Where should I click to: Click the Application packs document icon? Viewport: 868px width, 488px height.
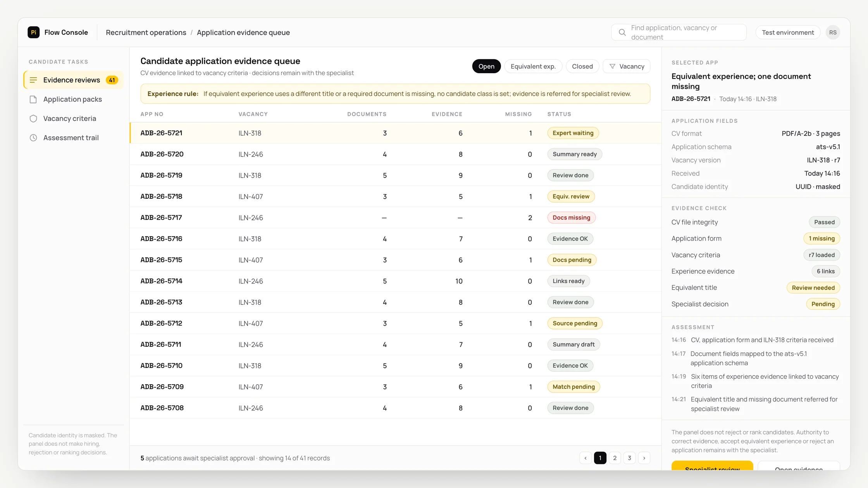[33, 100]
